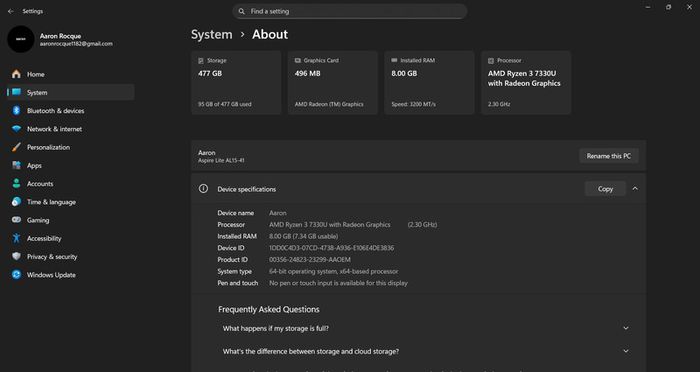
Task: Click the Aspire Lite AL15-41 model text
Action: pos(221,160)
